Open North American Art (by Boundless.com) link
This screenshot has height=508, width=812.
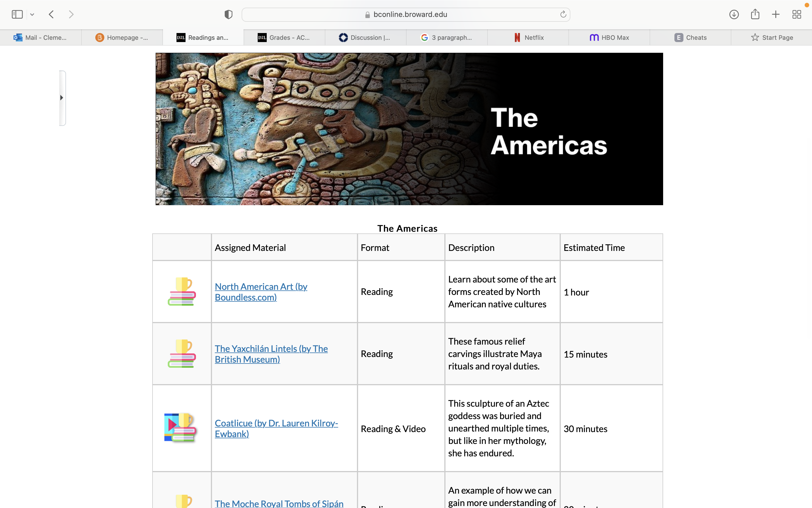point(261,292)
